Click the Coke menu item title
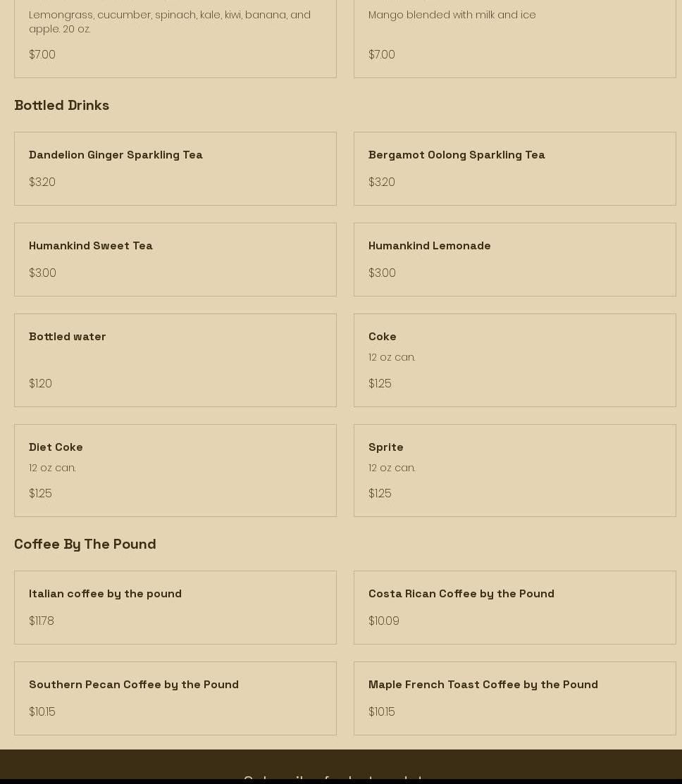 point(383,337)
